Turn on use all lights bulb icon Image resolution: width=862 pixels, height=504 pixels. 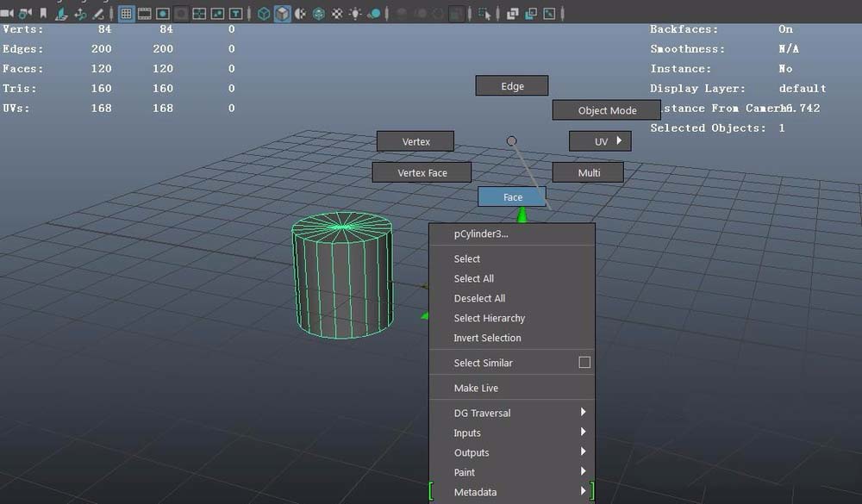[x=355, y=14]
